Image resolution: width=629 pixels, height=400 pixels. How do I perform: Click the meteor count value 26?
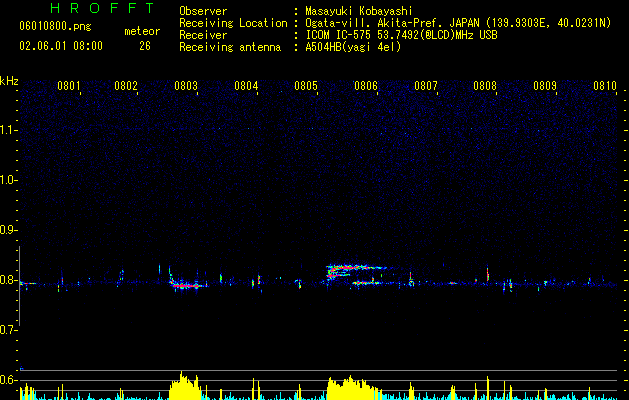[145, 46]
